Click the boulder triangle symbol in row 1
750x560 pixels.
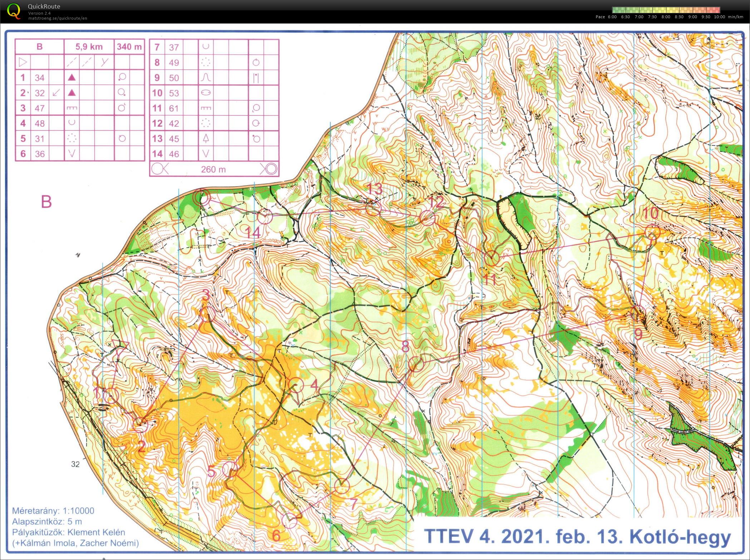72,77
